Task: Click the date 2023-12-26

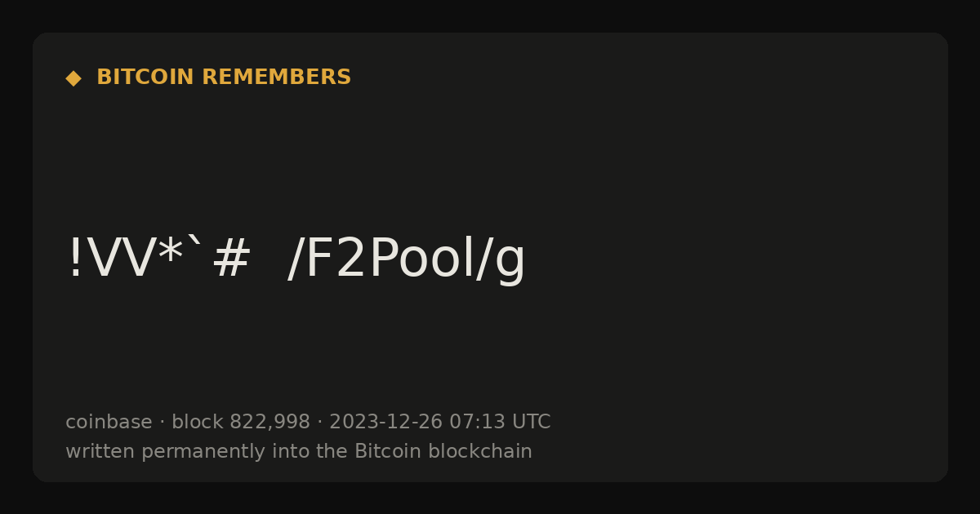Action: pyautogui.click(x=385, y=422)
